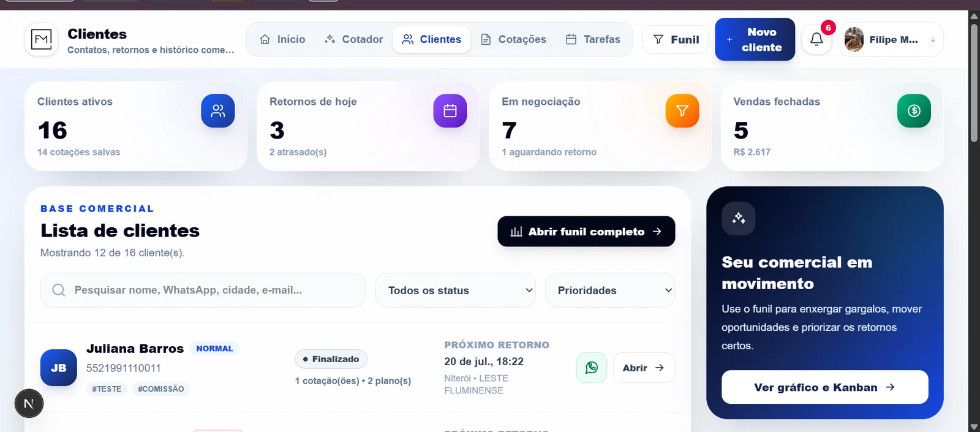Click the Retornos de hoje calendar icon

click(x=450, y=111)
